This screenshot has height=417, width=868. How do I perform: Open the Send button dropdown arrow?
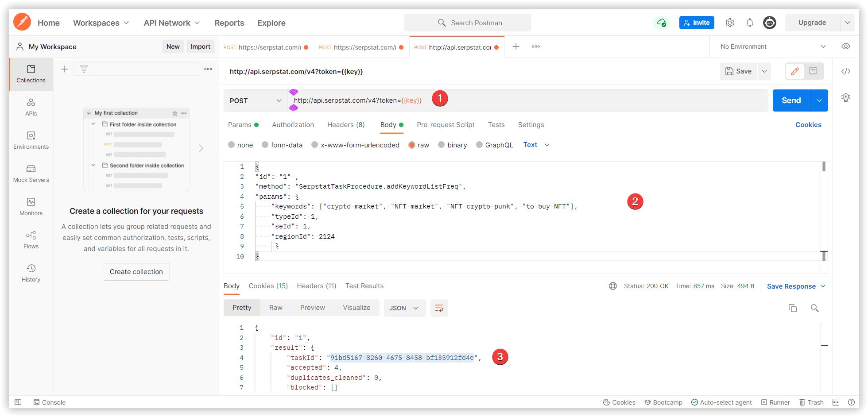[x=819, y=100]
